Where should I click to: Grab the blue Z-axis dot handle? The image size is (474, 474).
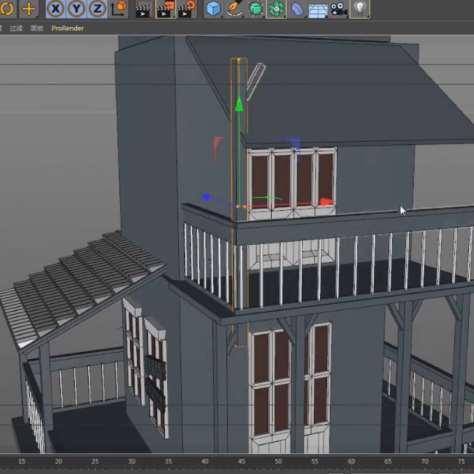pos(206,197)
